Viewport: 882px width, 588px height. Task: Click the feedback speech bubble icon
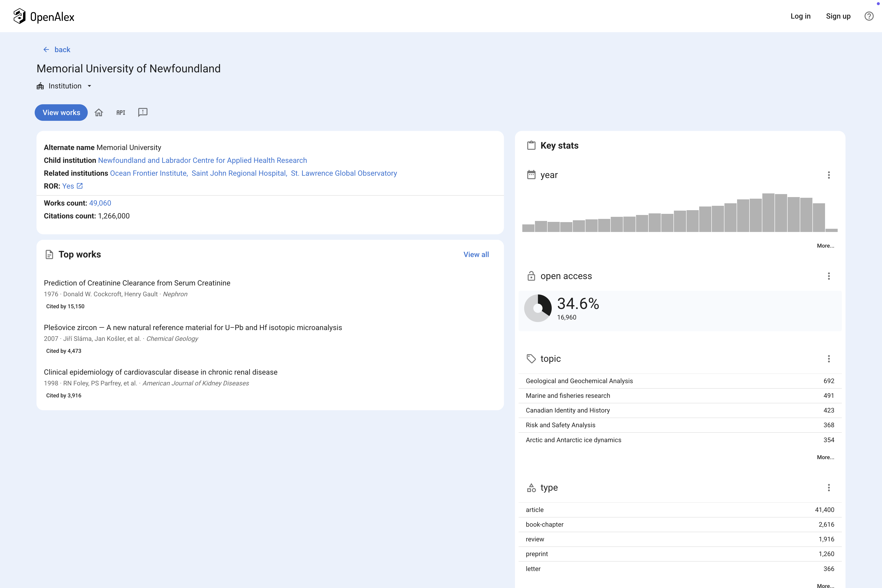(x=143, y=113)
